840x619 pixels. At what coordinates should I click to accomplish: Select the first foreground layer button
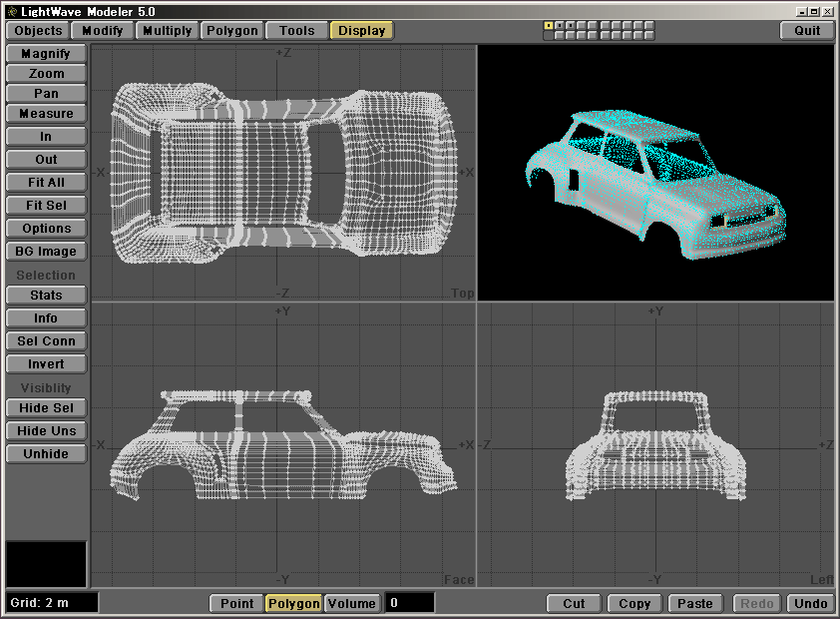coord(548,26)
